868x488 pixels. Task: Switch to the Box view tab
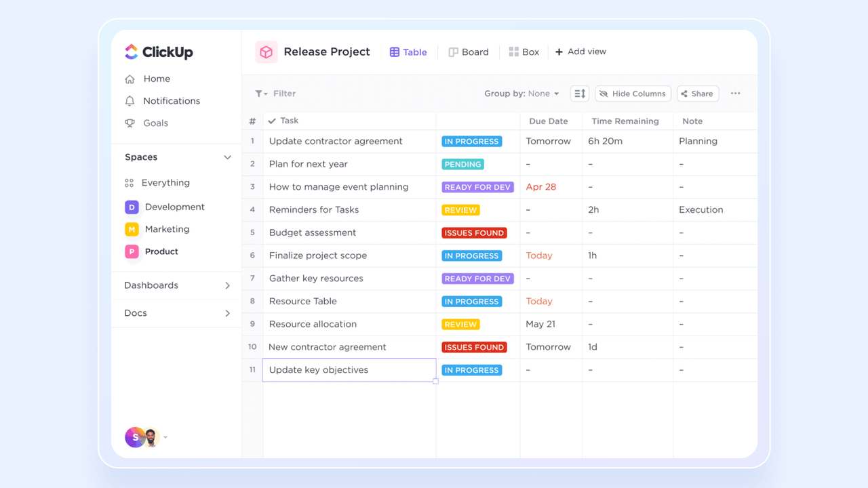[524, 52]
